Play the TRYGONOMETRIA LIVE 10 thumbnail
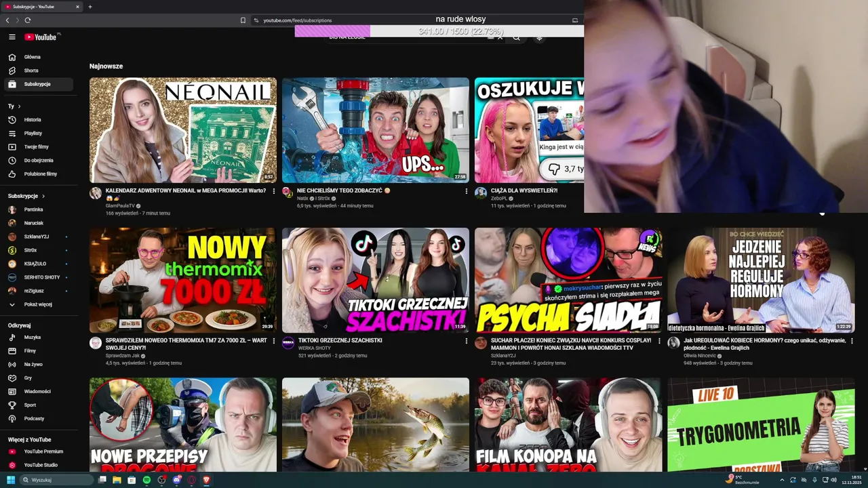 pos(761,425)
